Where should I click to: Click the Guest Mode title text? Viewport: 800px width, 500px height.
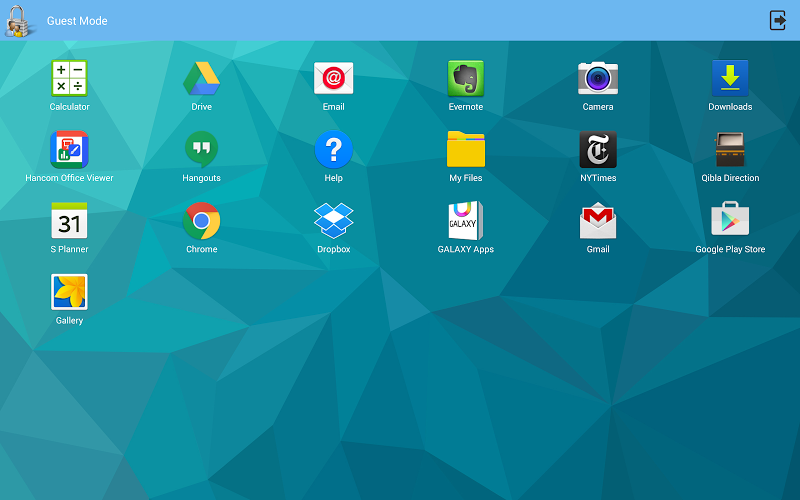[x=77, y=21]
